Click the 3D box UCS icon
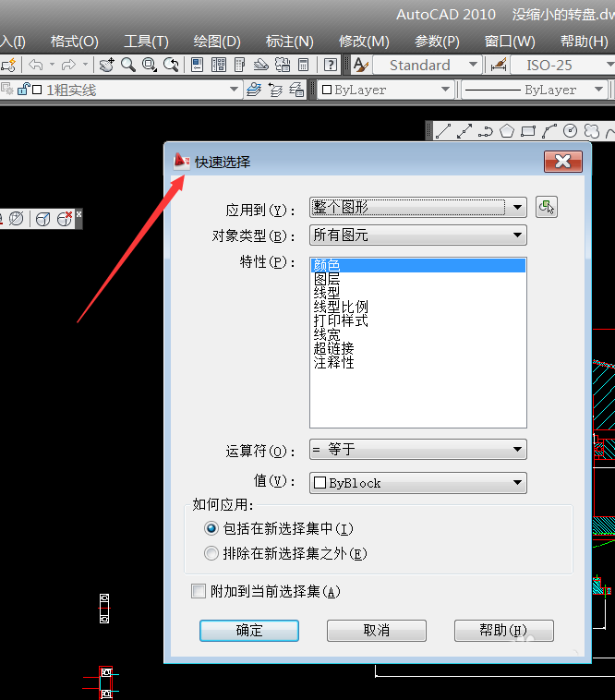 point(43,219)
